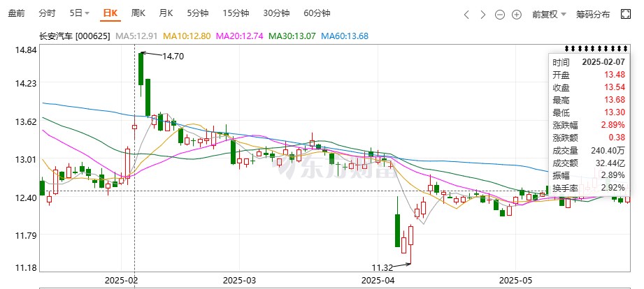Image resolution: width=644 pixels, height=289 pixels.
Task: Click the 收盘 value 13.54
Action: tap(615, 87)
